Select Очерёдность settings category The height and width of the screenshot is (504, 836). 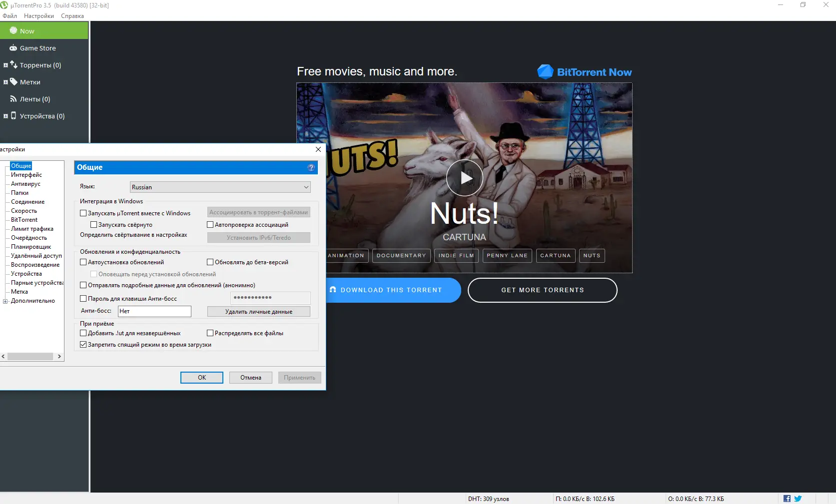coord(29,238)
